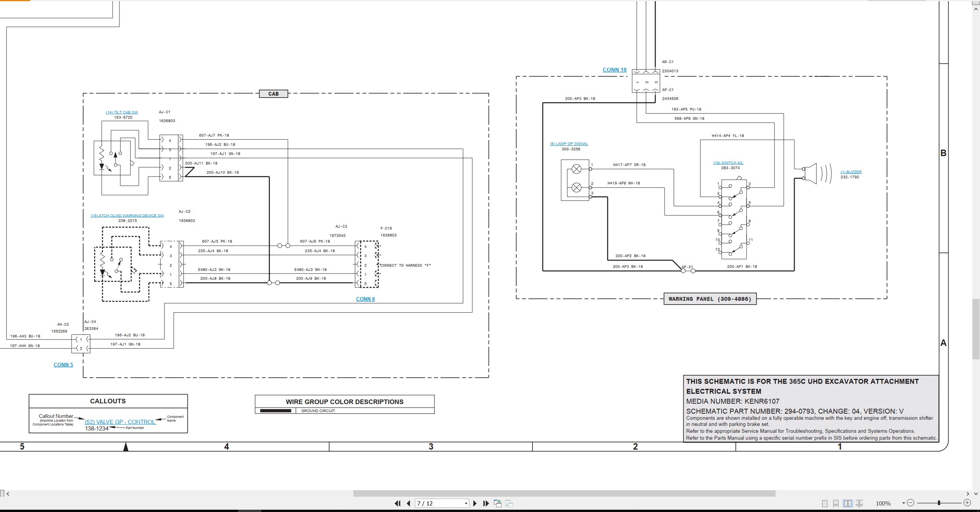Click the H414-AP4 YL-18 wire label
Viewport: 980px width, 512px height.
[x=728, y=136]
